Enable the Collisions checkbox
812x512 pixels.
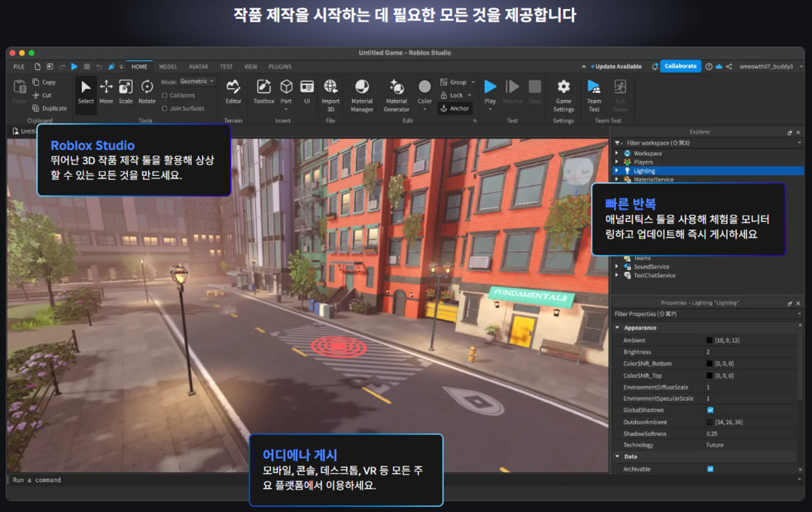(x=165, y=95)
